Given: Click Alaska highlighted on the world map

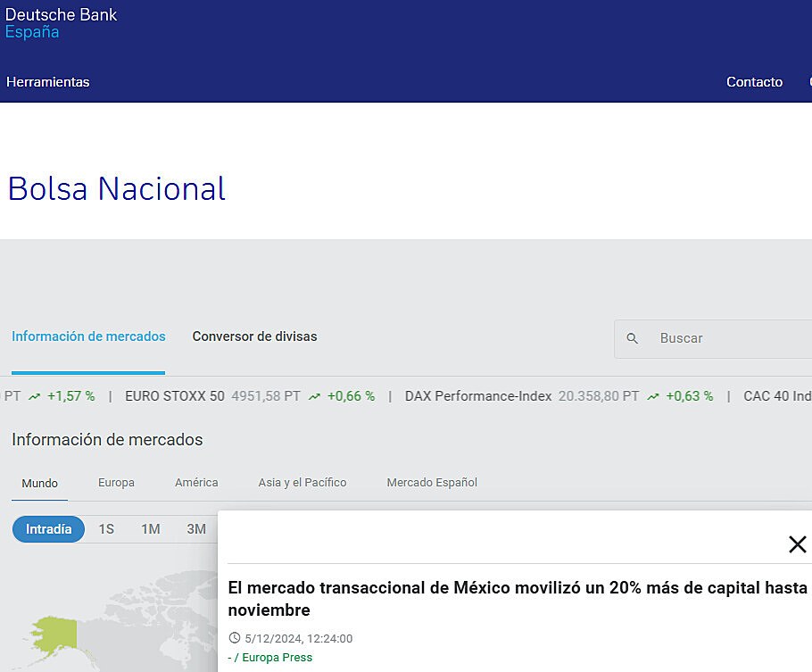Looking at the screenshot, I should point(56,634).
